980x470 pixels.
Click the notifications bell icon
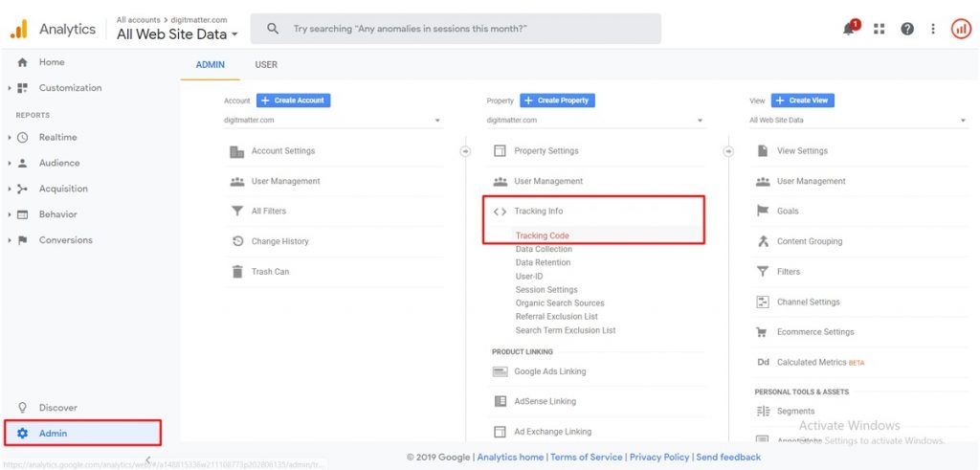pos(849,29)
